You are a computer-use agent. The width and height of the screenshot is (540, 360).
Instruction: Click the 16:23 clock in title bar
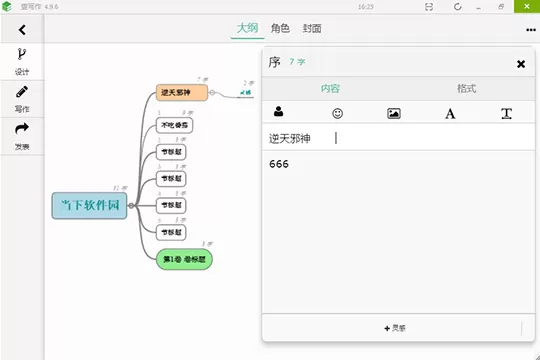365,7
